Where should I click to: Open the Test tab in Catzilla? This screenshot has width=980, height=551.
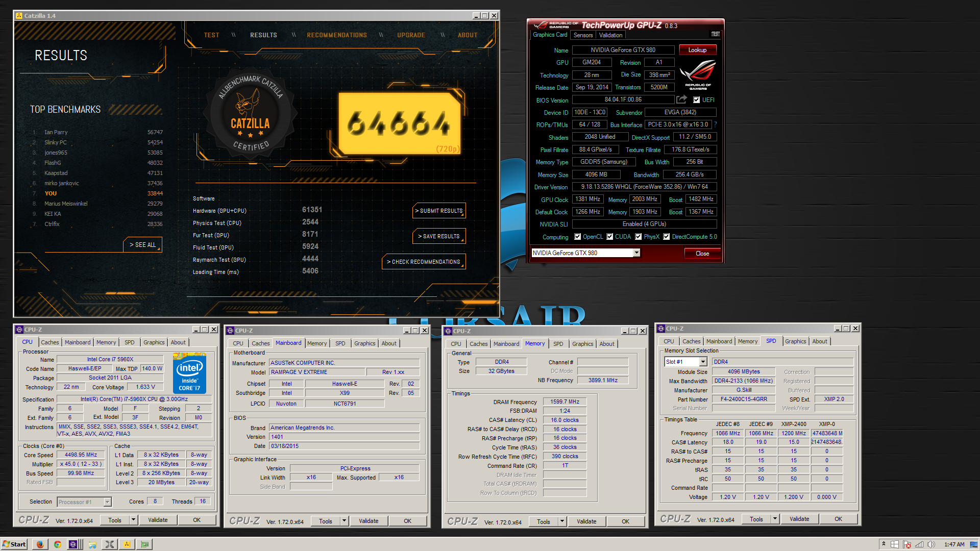(211, 35)
